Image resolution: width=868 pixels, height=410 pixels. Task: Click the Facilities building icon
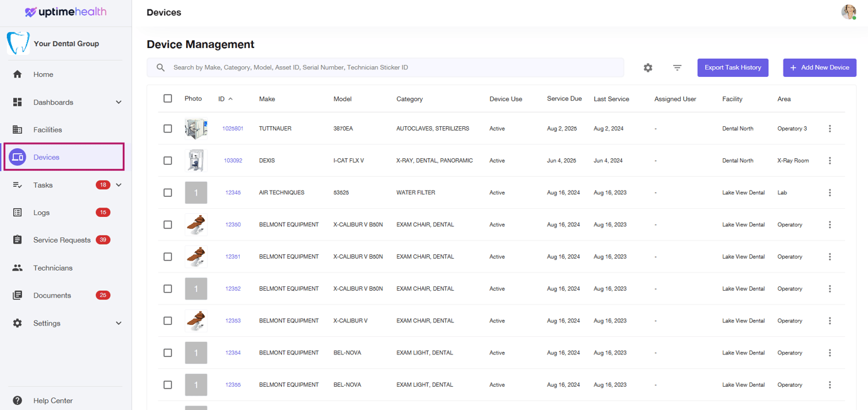[x=18, y=129]
